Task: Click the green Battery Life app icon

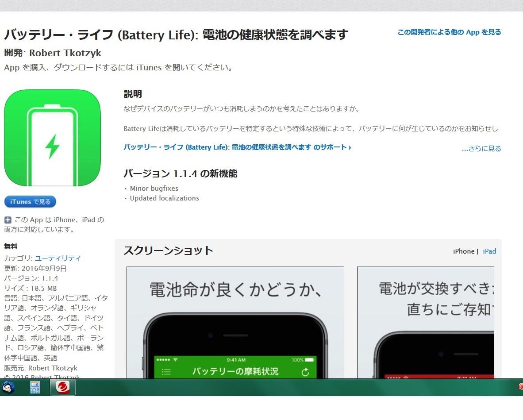Action: point(52,138)
